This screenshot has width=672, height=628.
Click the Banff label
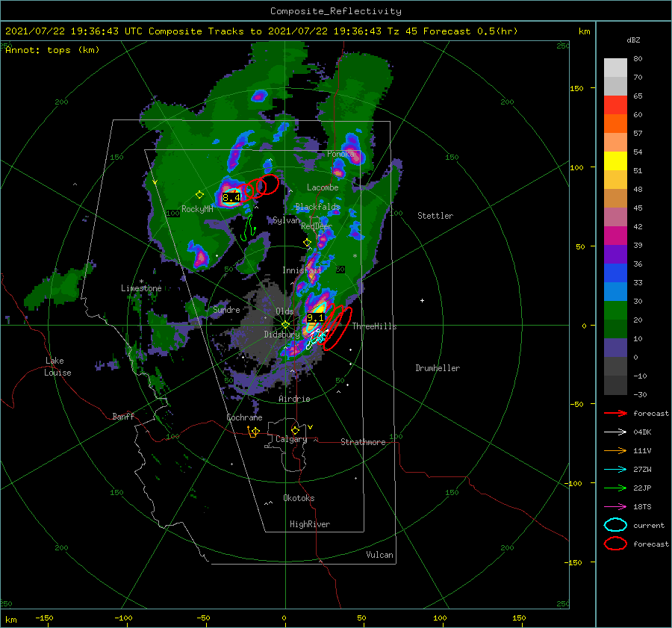123,416
